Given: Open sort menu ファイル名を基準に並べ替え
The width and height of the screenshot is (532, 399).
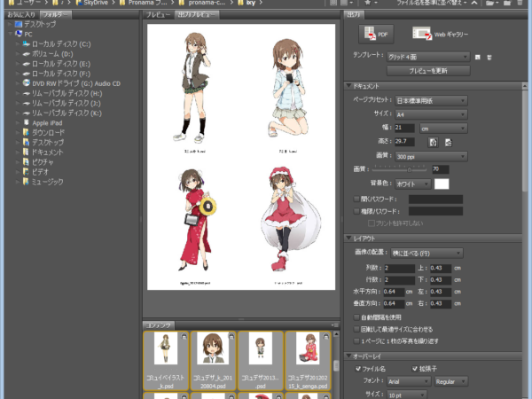Looking at the screenshot, I should tap(433, 3).
